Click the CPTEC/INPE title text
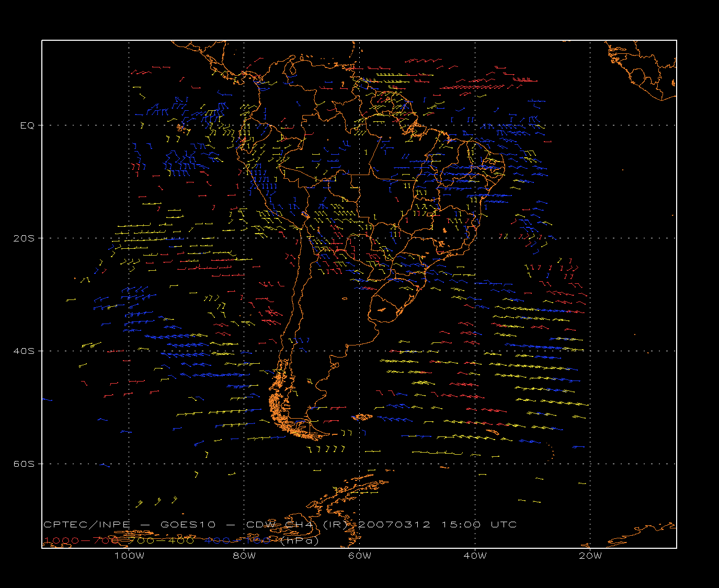This screenshot has height=588, width=719. point(87,524)
